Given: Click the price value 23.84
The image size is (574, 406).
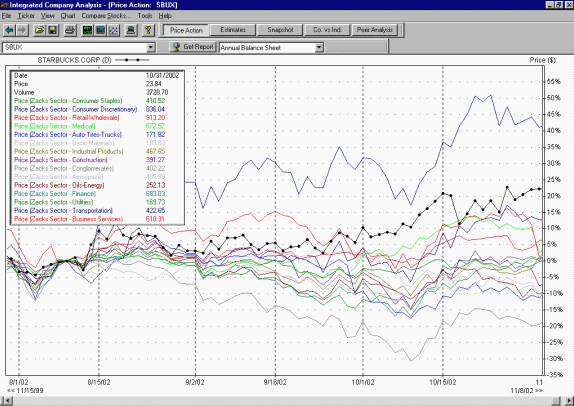Looking at the screenshot, I should click(154, 84).
